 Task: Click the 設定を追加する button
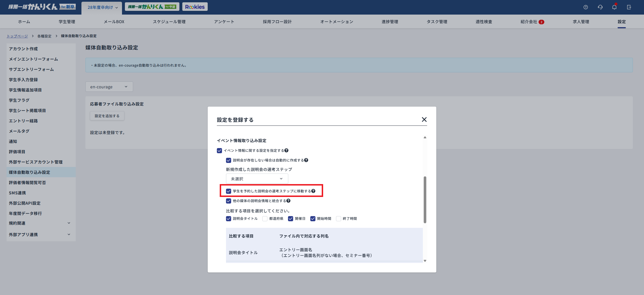tap(107, 116)
